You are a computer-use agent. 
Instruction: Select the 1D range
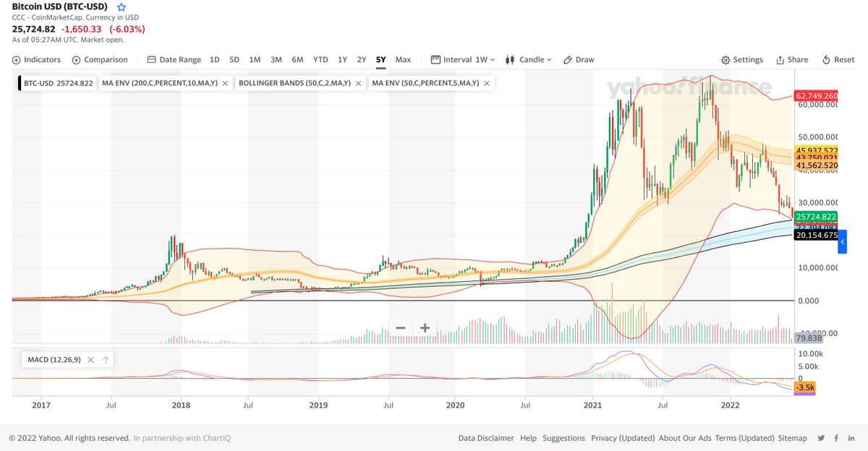point(215,60)
